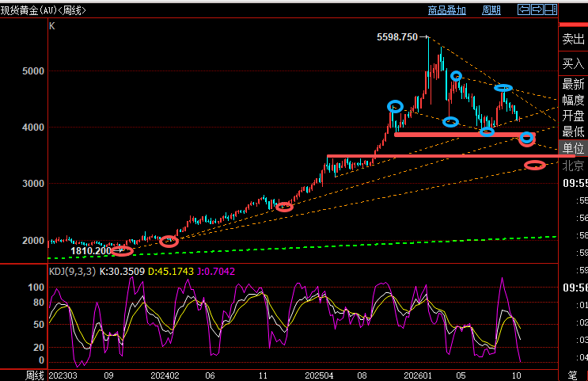The width and height of the screenshot is (588, 381).
Task: Jump to the 202402 date marker
Action: pyautogui.click(x=165, y=375)
